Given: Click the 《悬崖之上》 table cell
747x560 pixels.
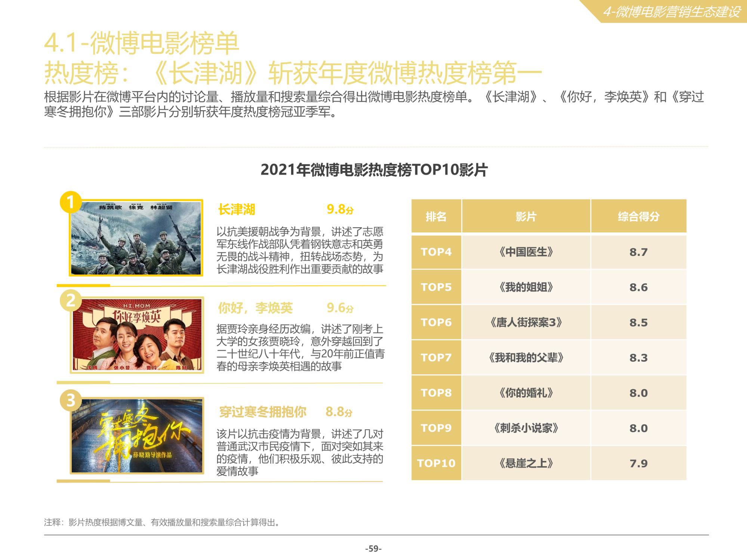Looking at the screenshot, I should tap(526, 463).
